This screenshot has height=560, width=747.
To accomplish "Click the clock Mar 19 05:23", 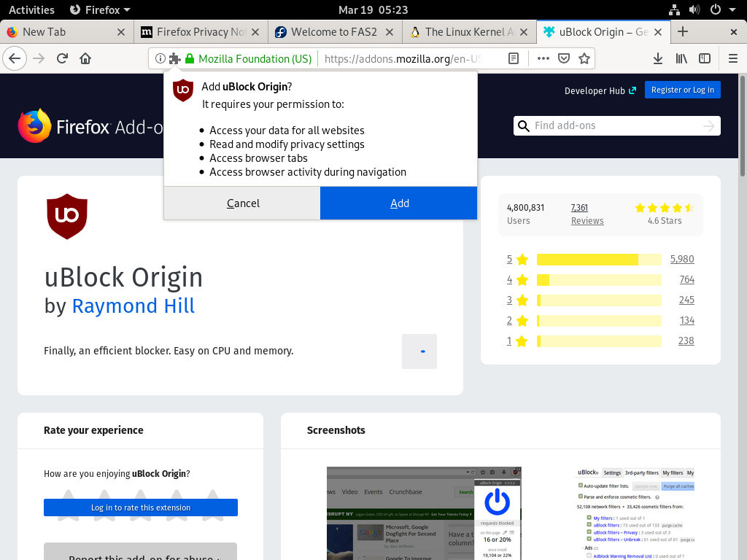I will click(373, 9).
